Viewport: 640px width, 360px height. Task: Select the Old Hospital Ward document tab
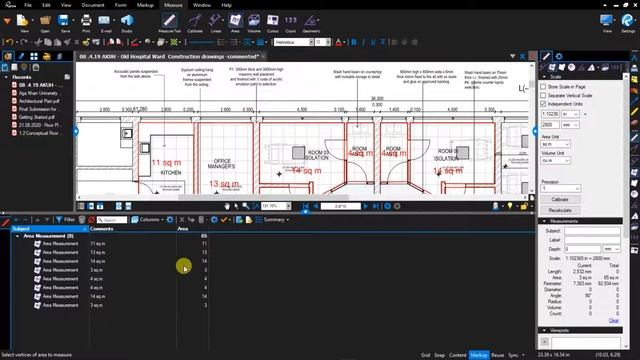coord(169,56)
